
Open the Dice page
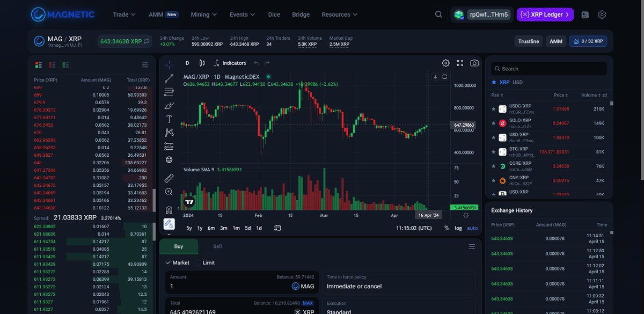point(274,14)
